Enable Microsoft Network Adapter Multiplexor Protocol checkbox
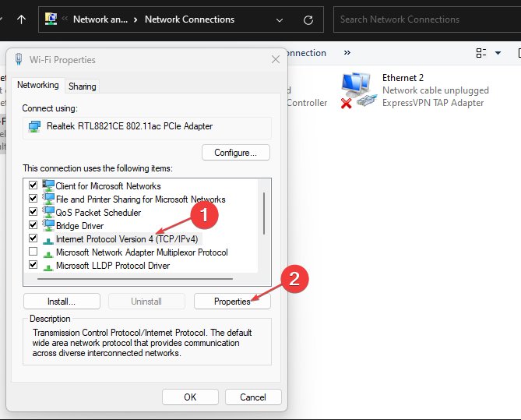Screen dimensions: 521x420 33,252
